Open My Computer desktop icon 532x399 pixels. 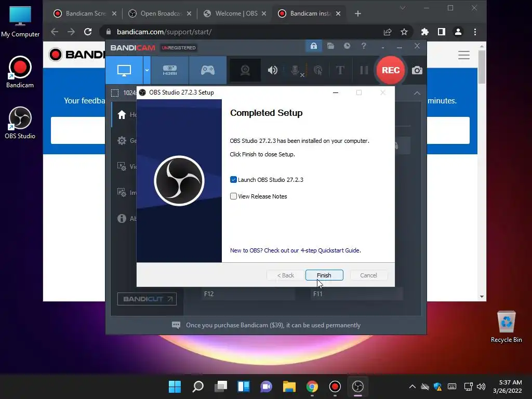pyautogui.click(x=20, y=22)
